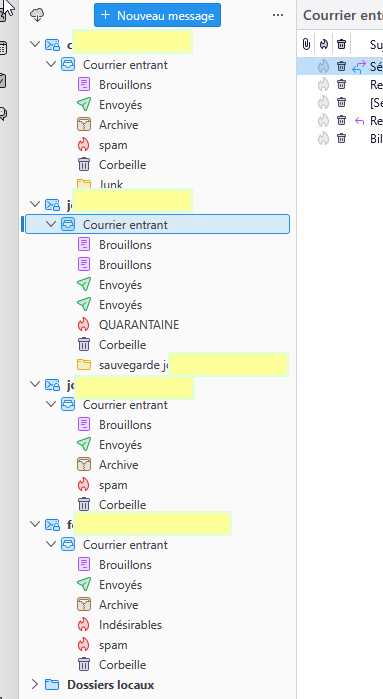Toggle junk status on last message row
Image resolution: width=383 pixels, height=699 pixels.
323,138
